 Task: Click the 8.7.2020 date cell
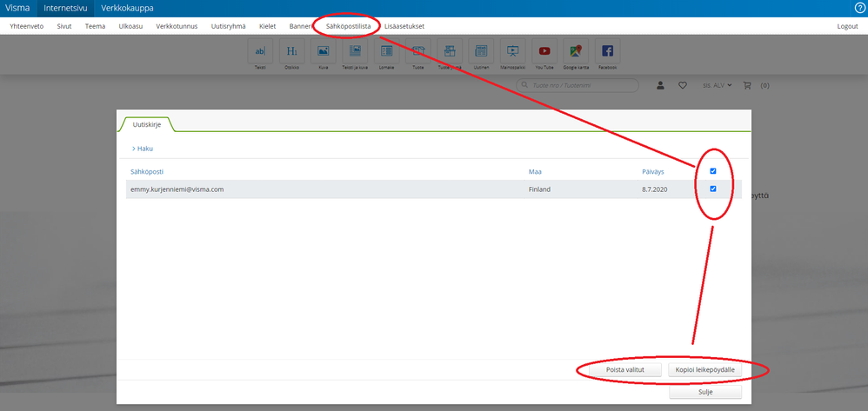pos(654,189)
